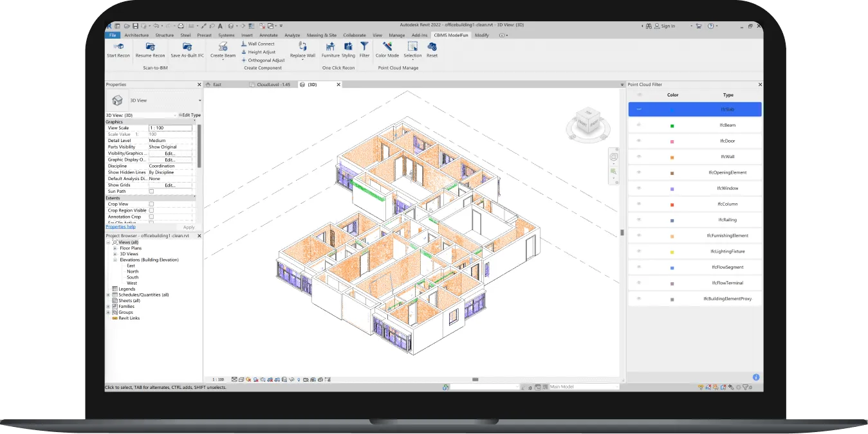Click the Color Mode icon

[x=387, y=47]
